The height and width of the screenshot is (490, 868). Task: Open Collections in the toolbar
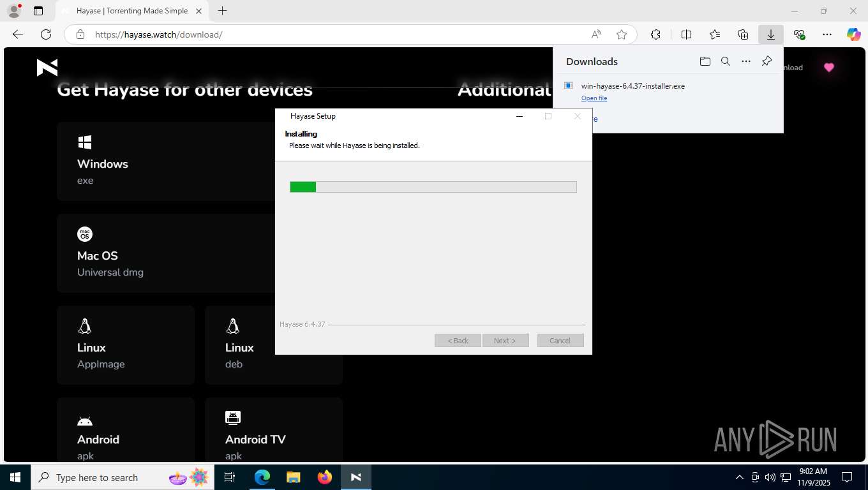click(x=742, y=34)
